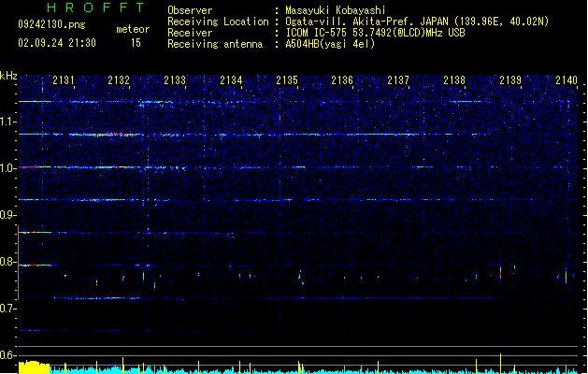Click the 2140 time marker
The height and width of the screenshot is (374, 588).
[x=566, y=80]
